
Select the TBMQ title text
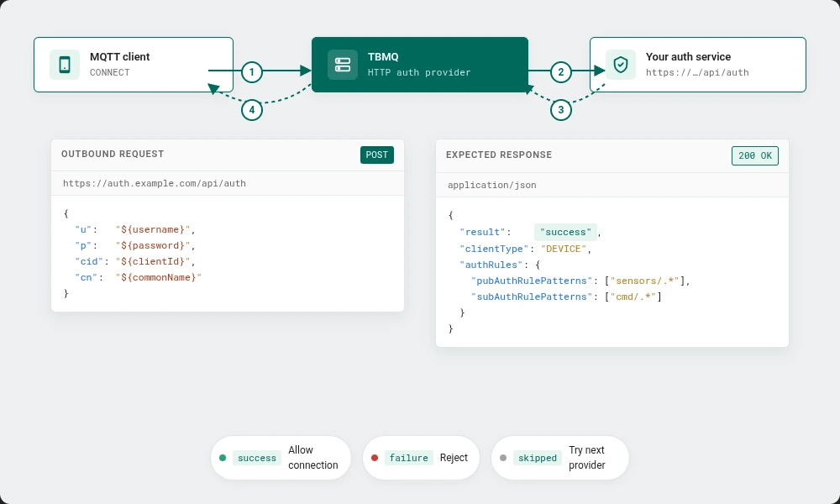pos(383,57)
